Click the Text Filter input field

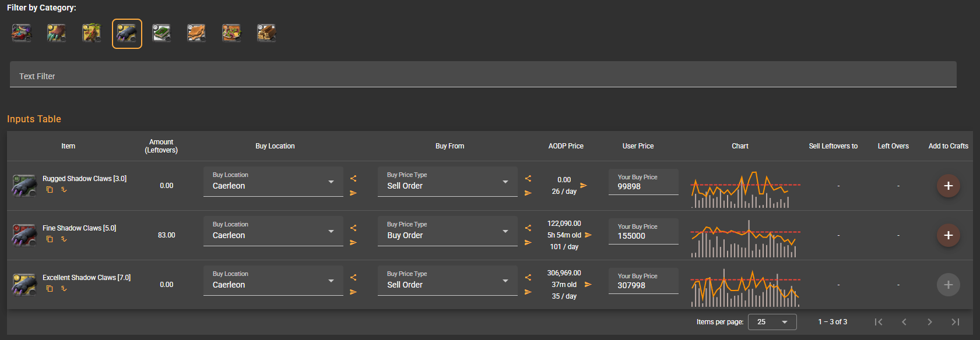coord(483,76)
